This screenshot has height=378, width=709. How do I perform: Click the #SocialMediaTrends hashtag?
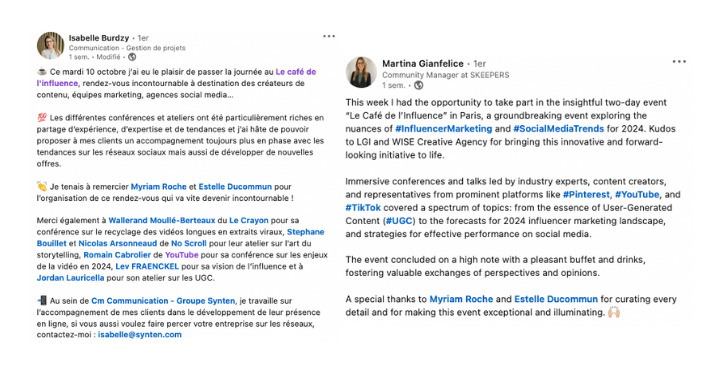pos(558,128)
